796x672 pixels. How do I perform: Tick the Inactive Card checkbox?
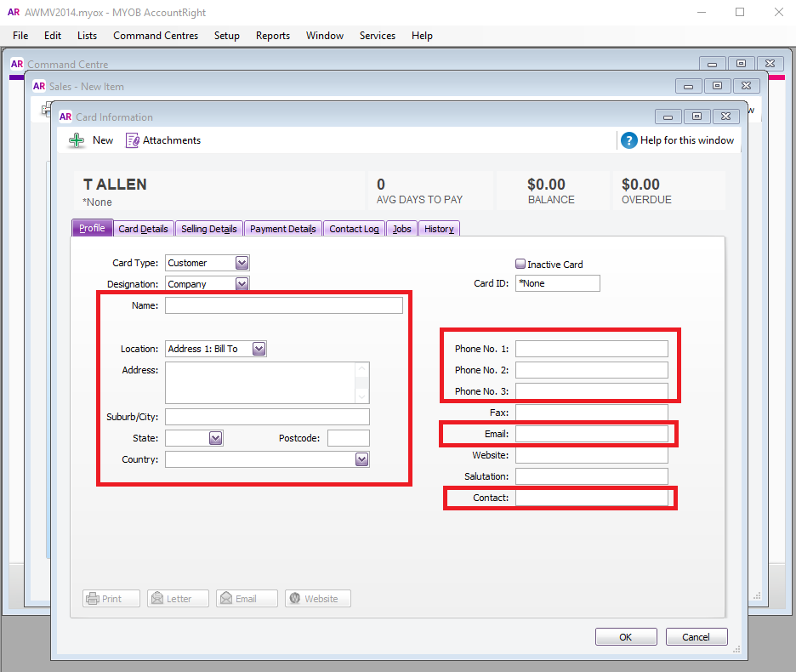pos(520,264)
